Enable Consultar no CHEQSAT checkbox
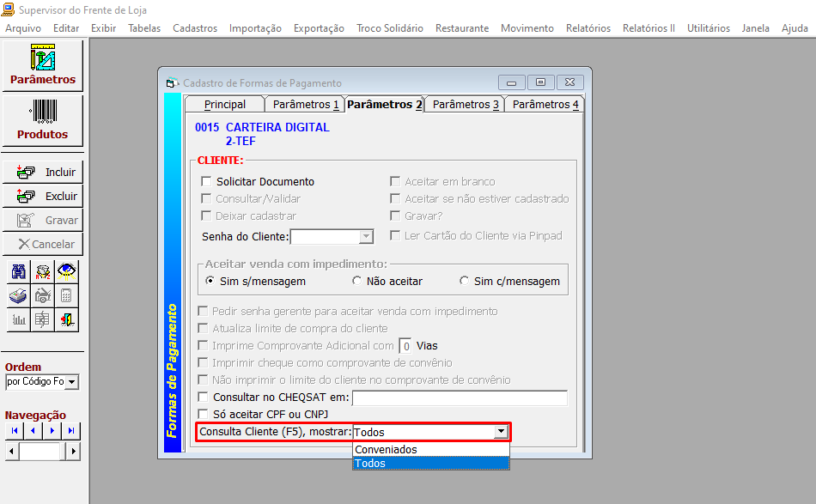The width and height of the screenshot is (816, 504). click(203, 397)
